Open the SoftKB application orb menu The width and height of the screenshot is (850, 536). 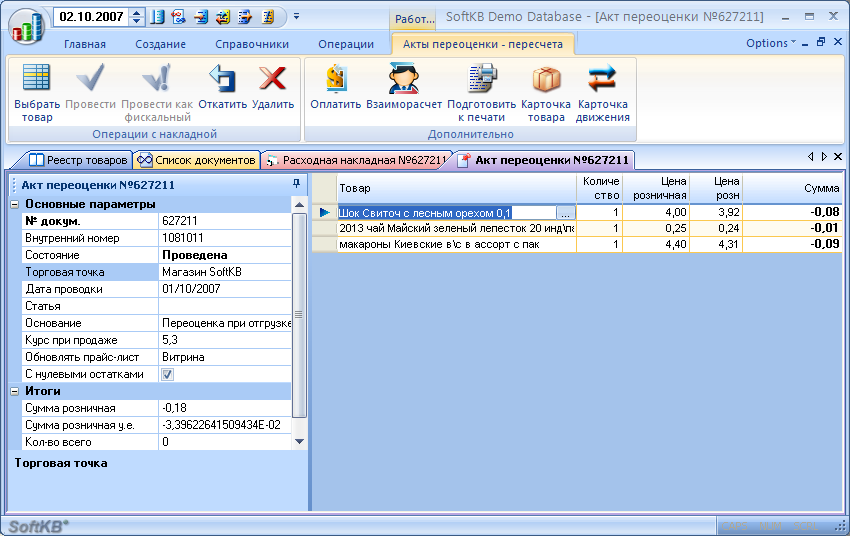point(25,27)
